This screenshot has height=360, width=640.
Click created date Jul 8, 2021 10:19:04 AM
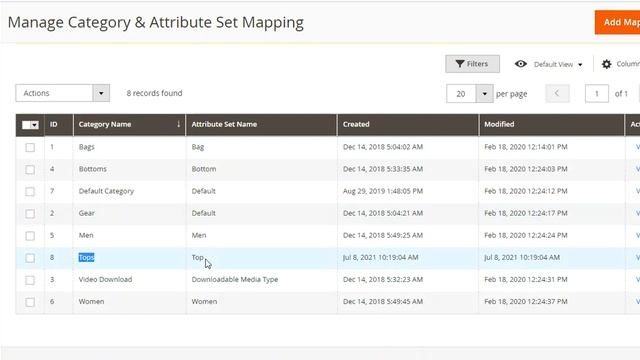(x=380, y=257)
